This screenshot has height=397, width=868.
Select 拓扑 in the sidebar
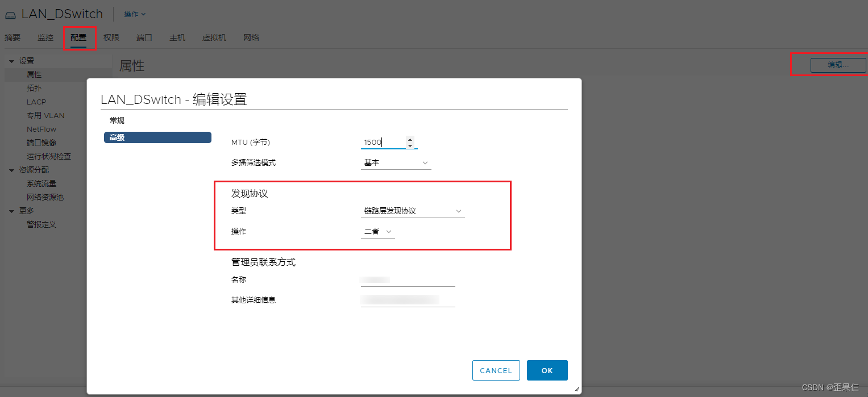point(34,88)
